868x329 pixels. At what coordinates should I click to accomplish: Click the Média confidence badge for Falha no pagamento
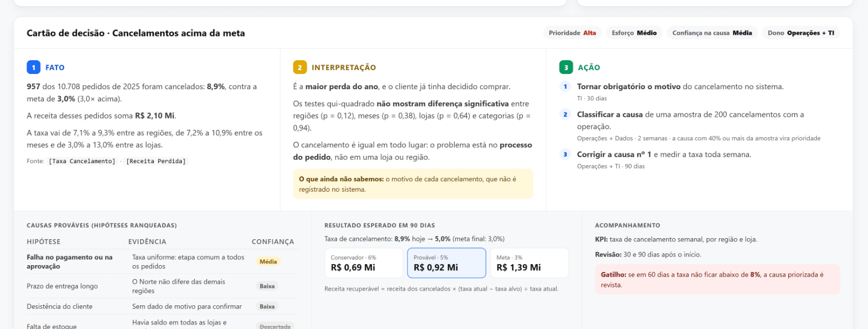(268, 261)
